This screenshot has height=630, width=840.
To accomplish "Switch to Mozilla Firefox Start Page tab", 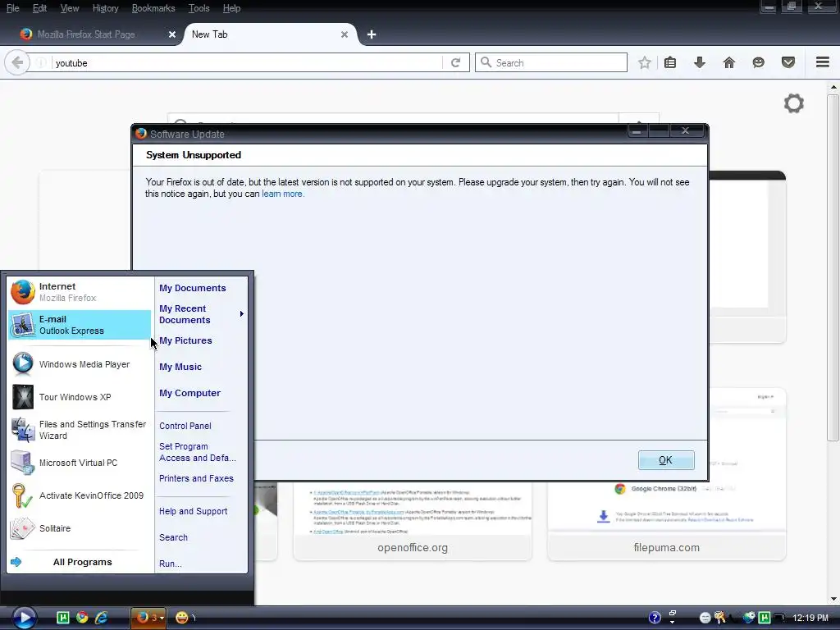I will 86,34.
